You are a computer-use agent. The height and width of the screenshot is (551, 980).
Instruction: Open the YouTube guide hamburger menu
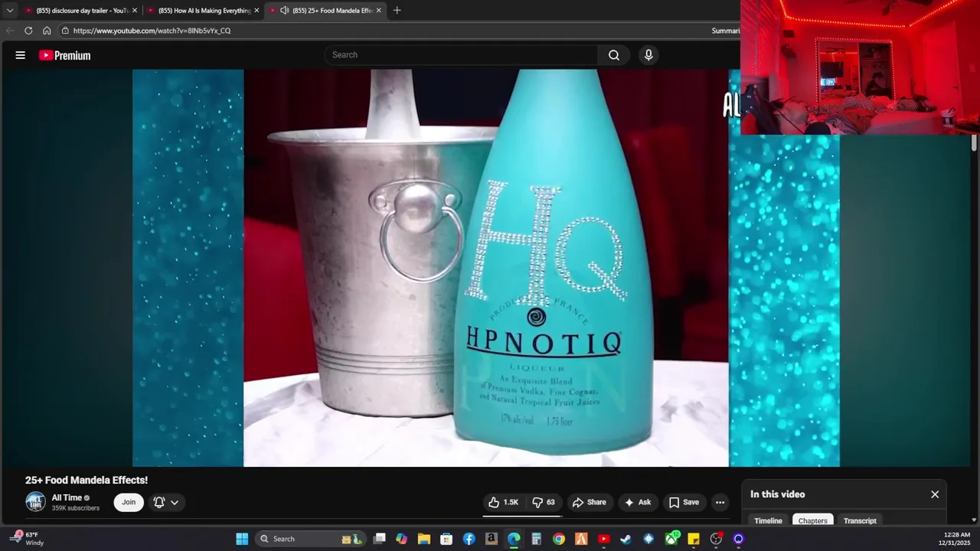(21, 55)
